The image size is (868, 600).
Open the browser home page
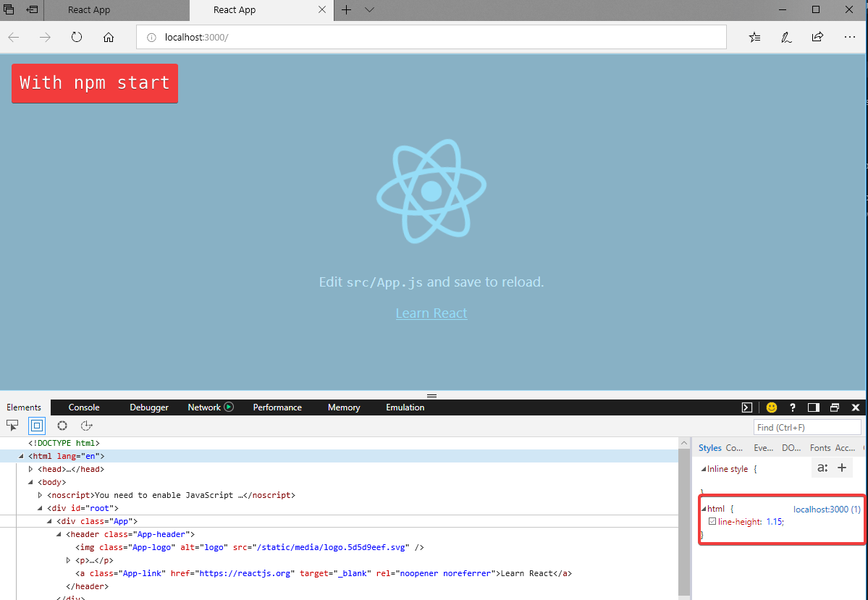coord(109,37)
